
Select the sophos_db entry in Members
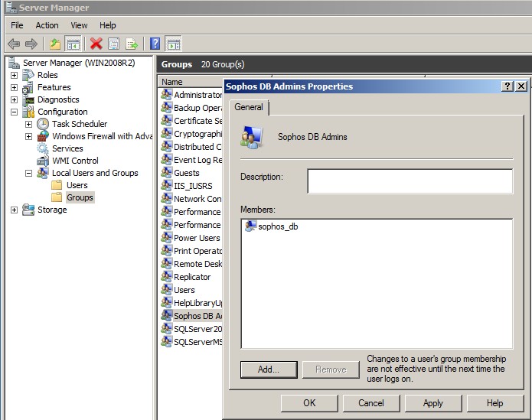click(272, 226)
